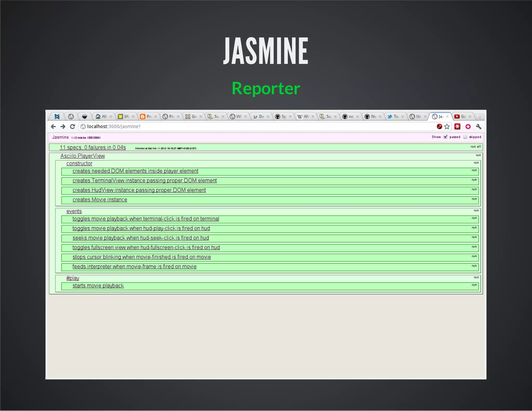Switch to the IAI tab
This screenshot has width=532, height=411.
[126, 116]
